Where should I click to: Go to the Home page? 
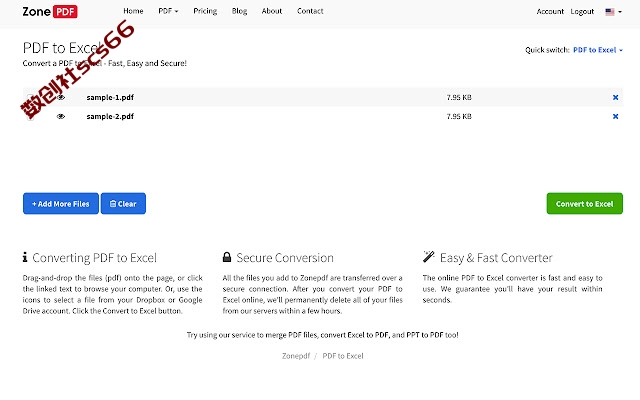133,11
